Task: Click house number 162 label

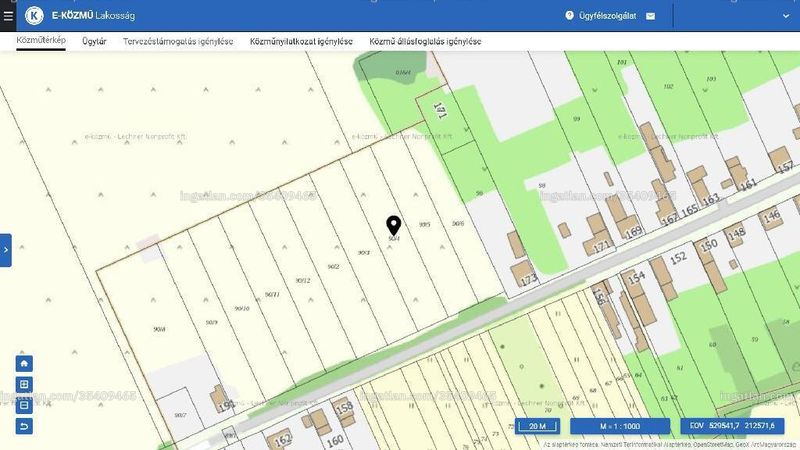Action: point(283,439)
